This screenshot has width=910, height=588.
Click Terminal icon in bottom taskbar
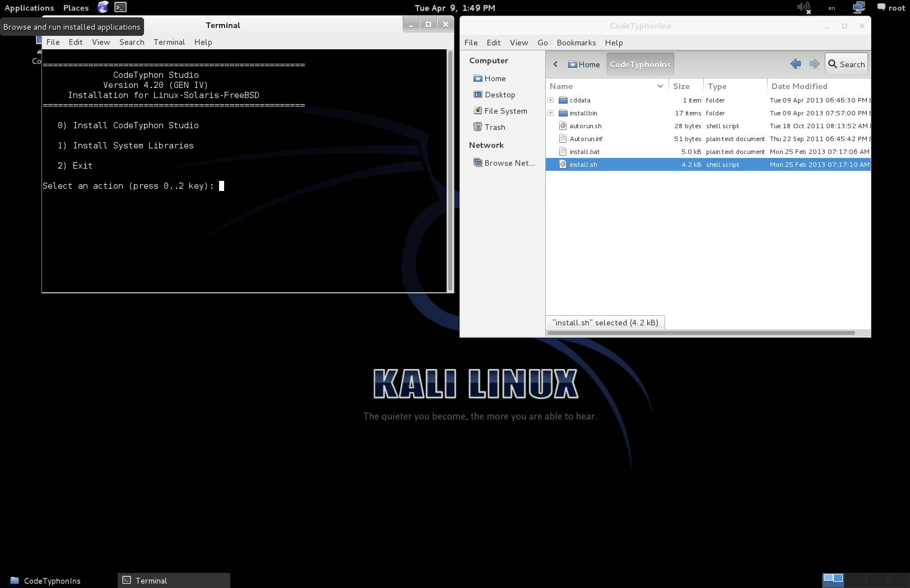click(x=127, y=581)
